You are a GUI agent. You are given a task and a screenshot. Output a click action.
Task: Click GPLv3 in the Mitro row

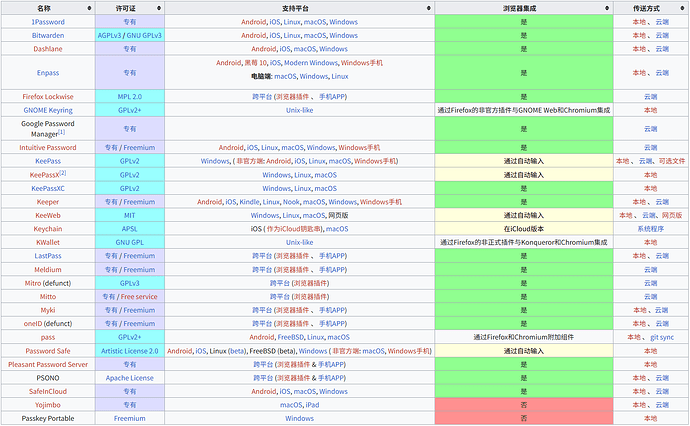(130, 283)
